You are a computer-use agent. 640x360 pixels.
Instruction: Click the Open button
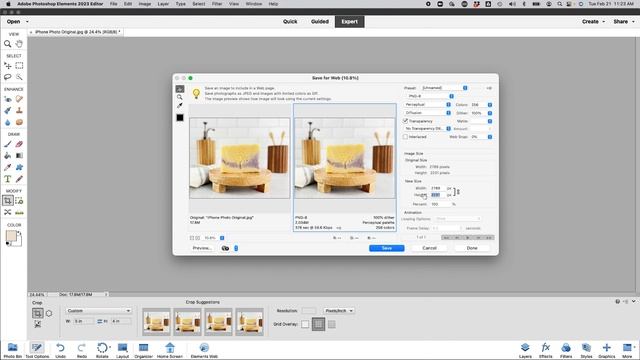13,22
